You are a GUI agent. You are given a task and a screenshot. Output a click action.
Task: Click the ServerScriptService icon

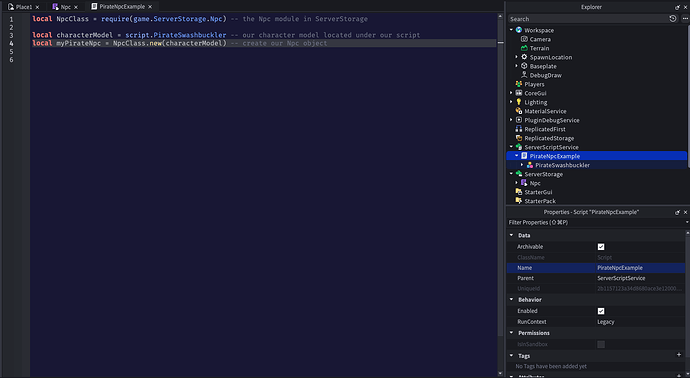pyautogui.click(x=519, y=147)
